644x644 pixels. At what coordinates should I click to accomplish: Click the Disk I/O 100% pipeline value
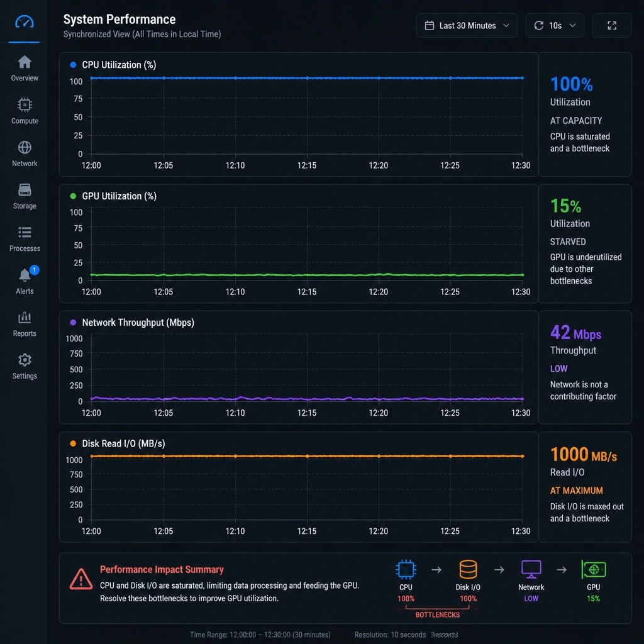(468, 599)
